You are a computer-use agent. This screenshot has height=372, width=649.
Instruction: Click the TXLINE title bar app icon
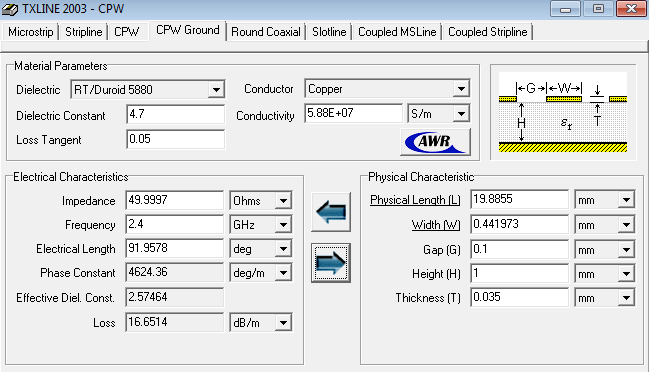pos(10,9)
